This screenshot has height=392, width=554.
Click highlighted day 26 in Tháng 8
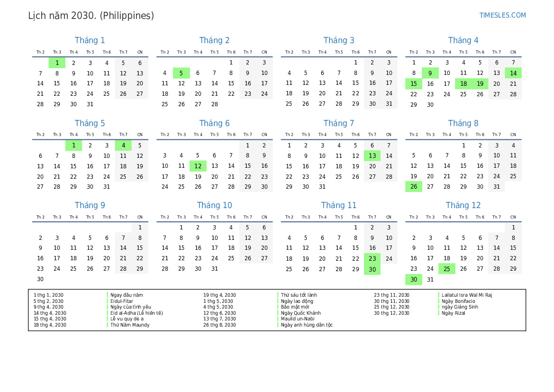click(x=414, y=187)
